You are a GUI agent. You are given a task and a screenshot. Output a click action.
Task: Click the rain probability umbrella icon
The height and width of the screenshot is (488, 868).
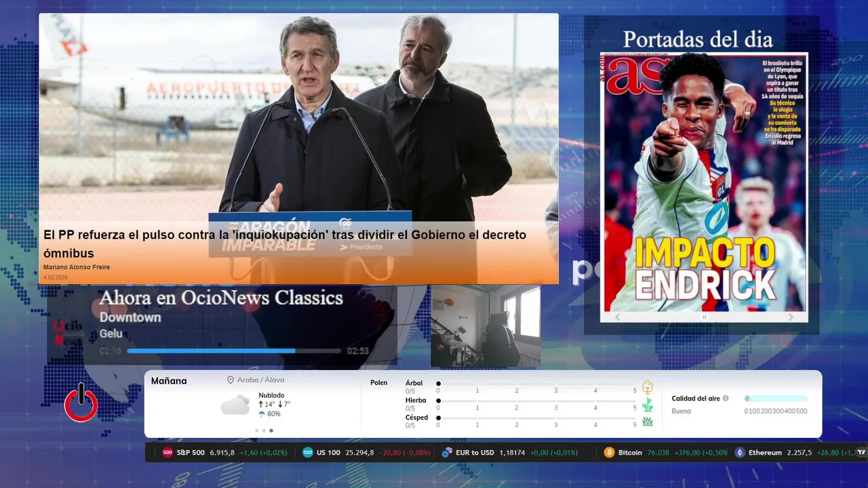tap(262, 413)
